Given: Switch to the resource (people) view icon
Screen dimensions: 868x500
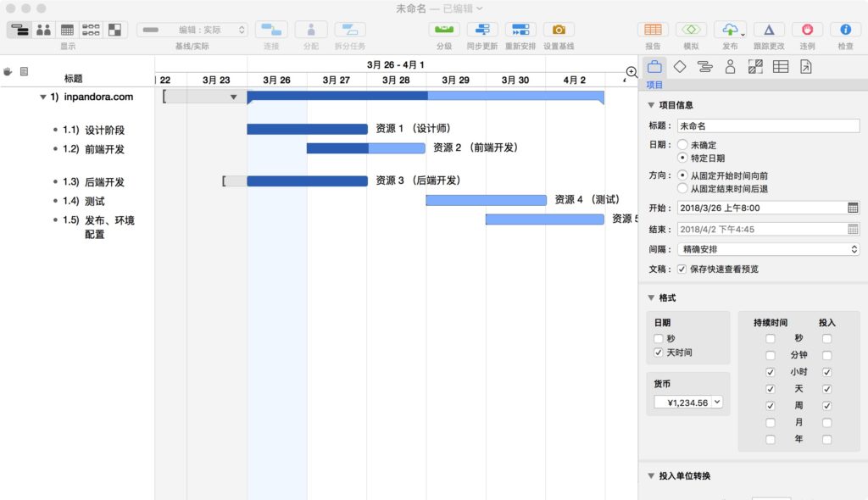Looking at the screenshot, I should [43, 30].
